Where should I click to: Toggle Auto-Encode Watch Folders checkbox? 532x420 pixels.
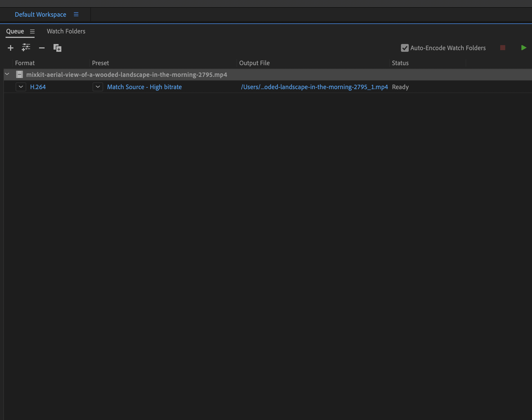(x=405, y=48)
